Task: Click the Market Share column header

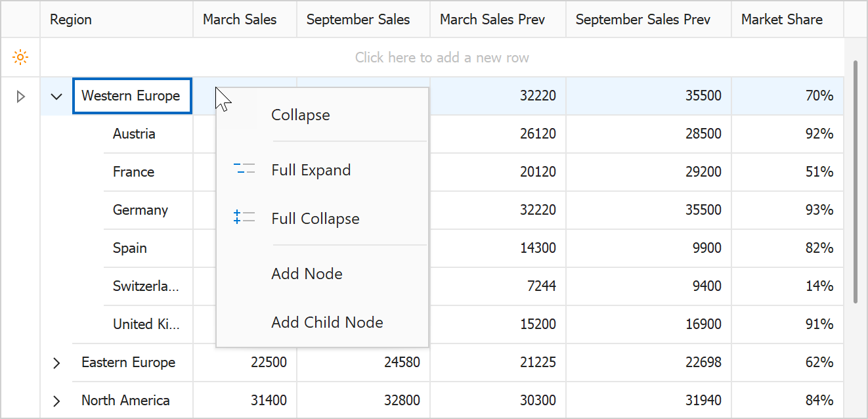Action: (x=781, y=20)
